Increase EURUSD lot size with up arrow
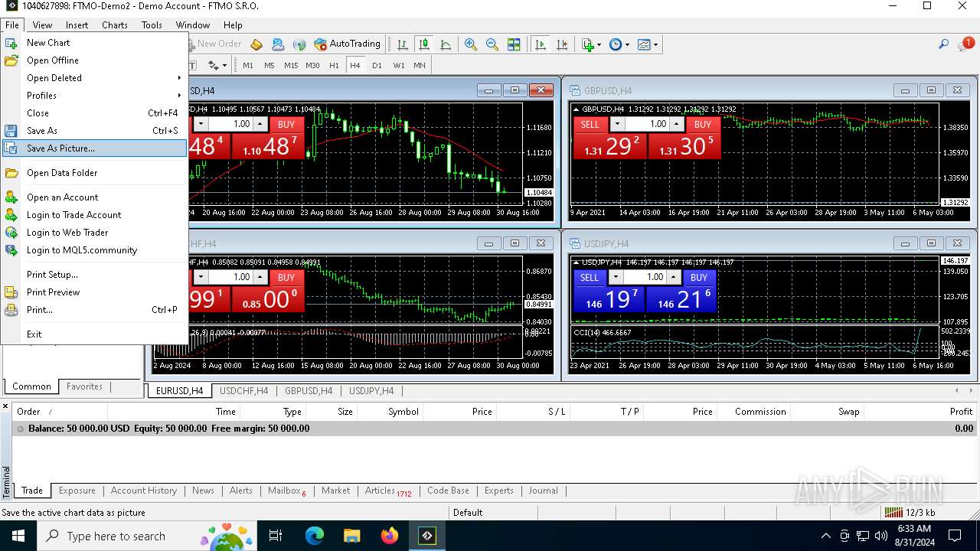 260,124
